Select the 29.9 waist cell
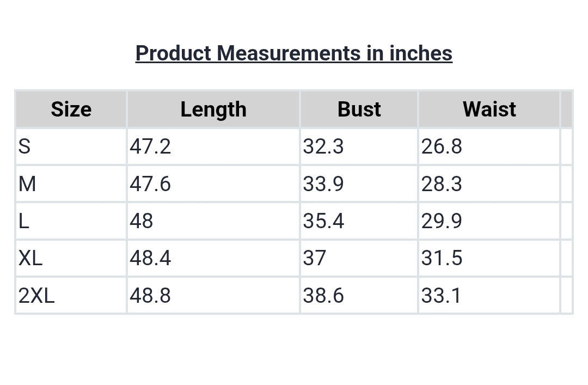588x385 pixels. click(489, 221)
